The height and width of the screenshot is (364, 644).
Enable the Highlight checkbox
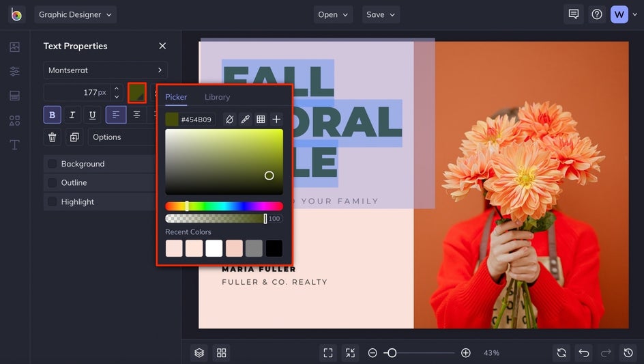tap(52, 201)
